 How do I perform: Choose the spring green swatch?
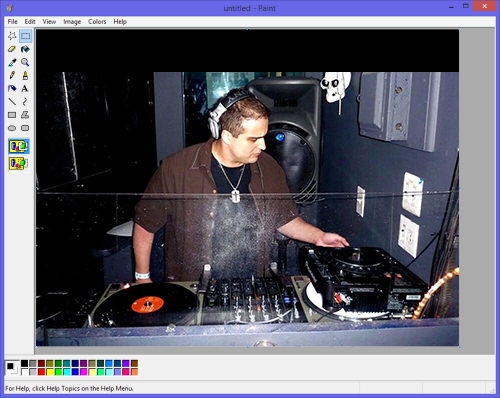point(101,372)
